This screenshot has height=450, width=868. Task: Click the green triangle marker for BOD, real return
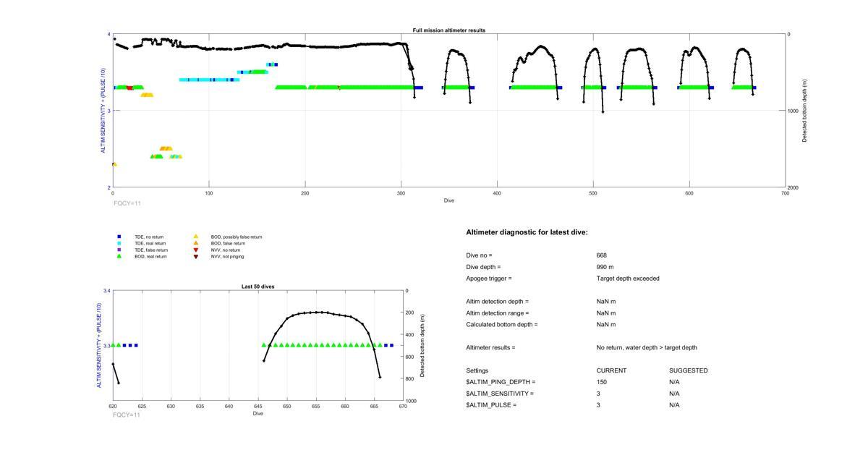[119, 256]
